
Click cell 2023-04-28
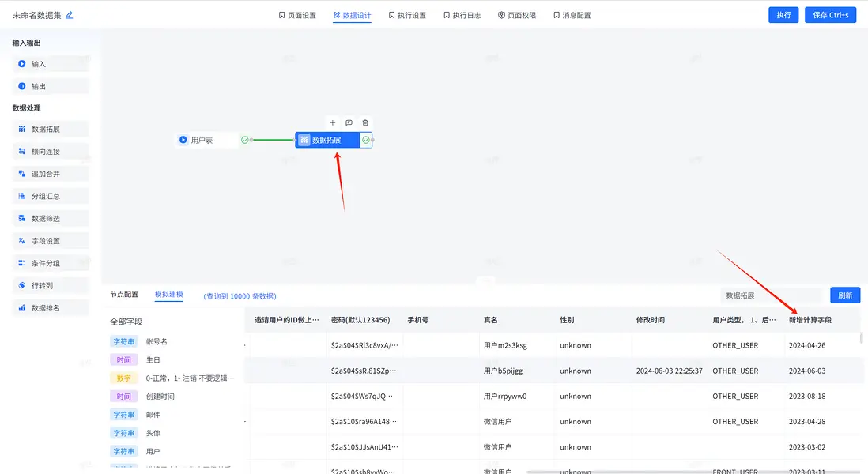(806, 421)
